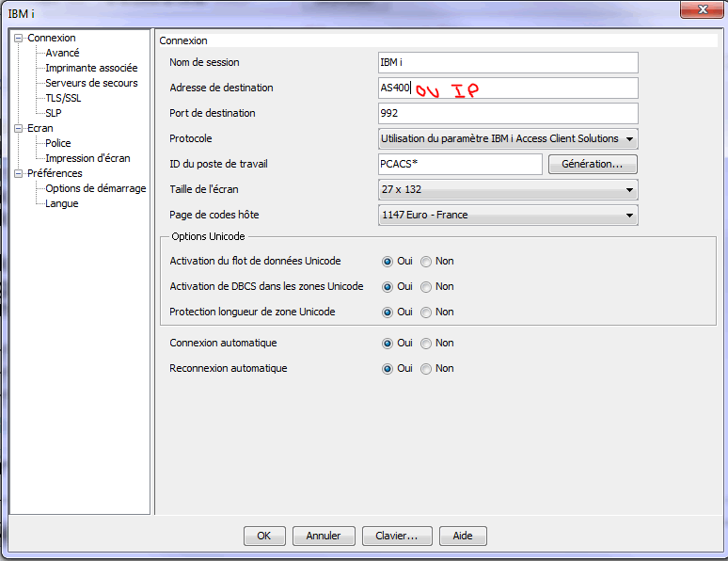The width and height of the screenshot is (728, 561).
Task: Open the Clavier... settings button
Action: (x=397, y=536)
